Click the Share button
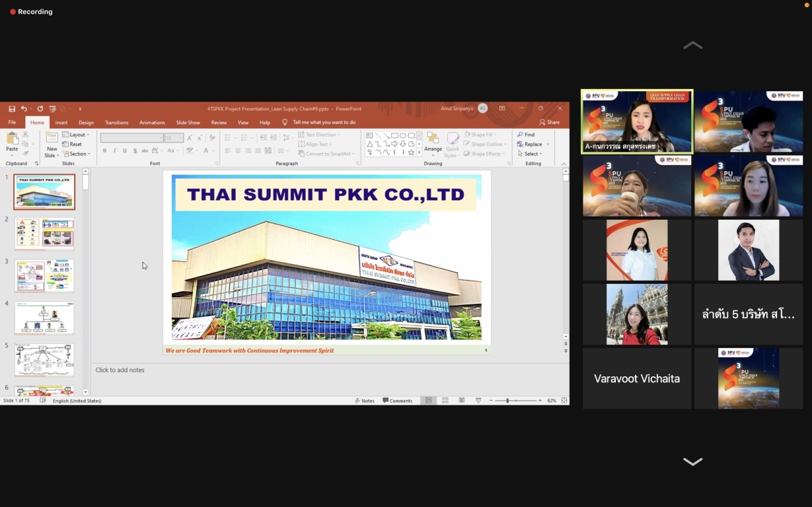The width and height of the screenshot is (812, 507). click(x=550, y=122)
